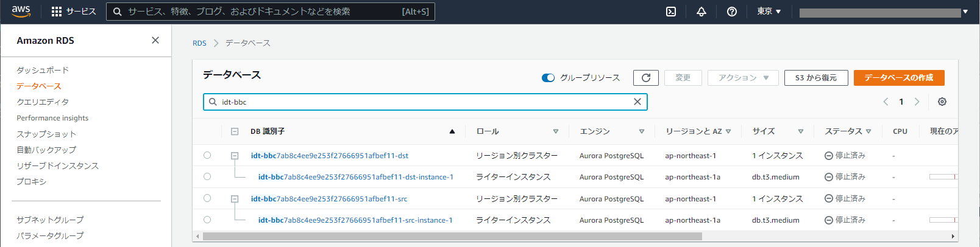Click the scroll-right arrow of table

click(x=953, y=236)
